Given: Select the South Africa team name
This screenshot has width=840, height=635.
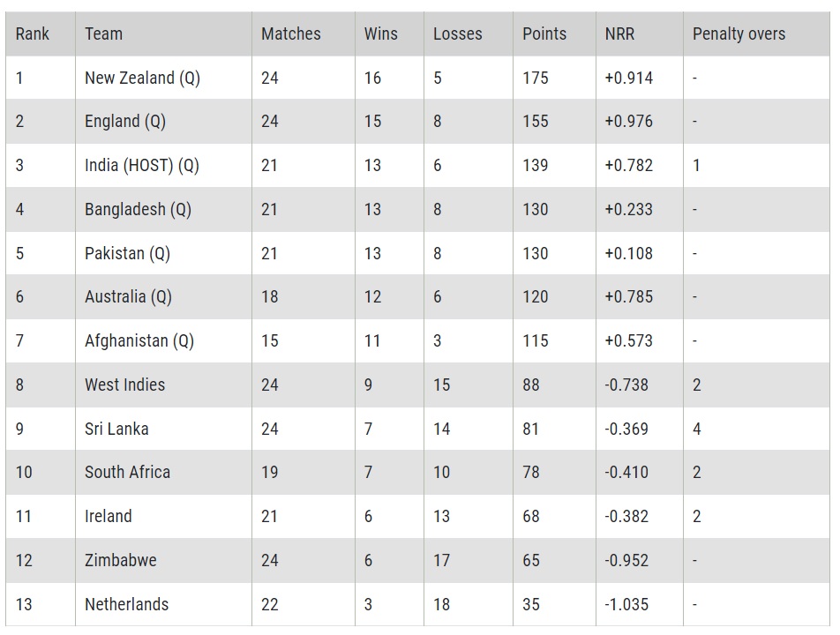Looking at the screenshot, I should point(127,472).
